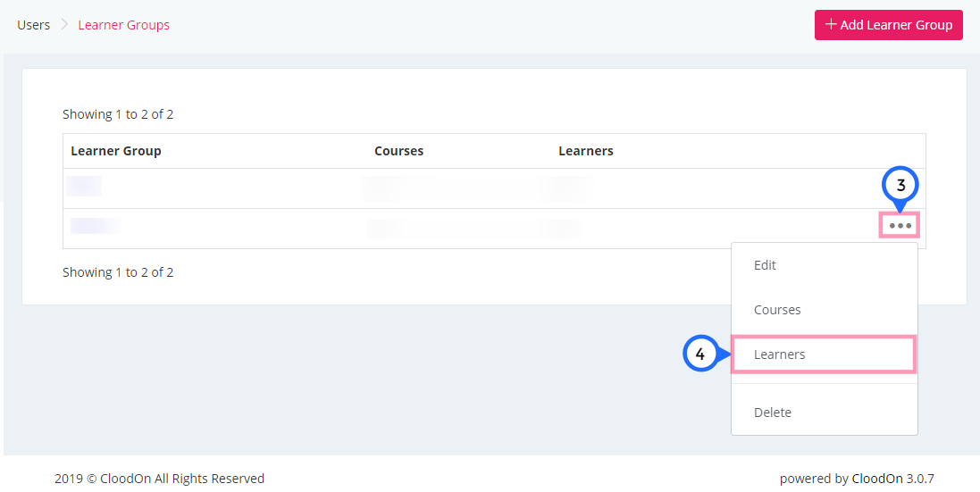Screen dimensions: 980x492
Task: Click the Learners column header
Action: click(x=586, y=151)
